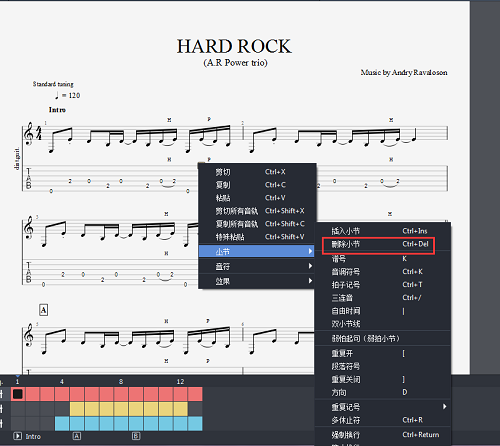This screenshot has width=500, height=446.
Task: Click the treble clef of the first staff
Action: [x=29, y=134]
